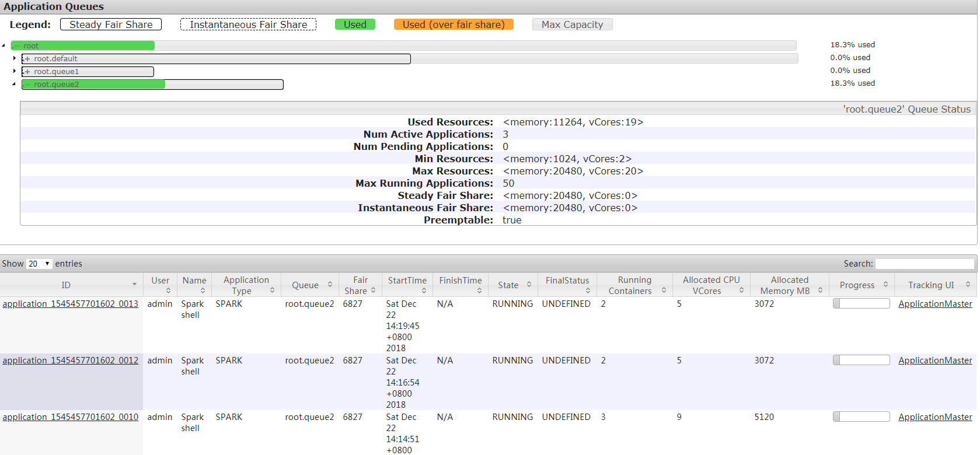The width and height of the screenshot is (980, 455).
Task: Sort table by ID column
Action: coord(71,285)
